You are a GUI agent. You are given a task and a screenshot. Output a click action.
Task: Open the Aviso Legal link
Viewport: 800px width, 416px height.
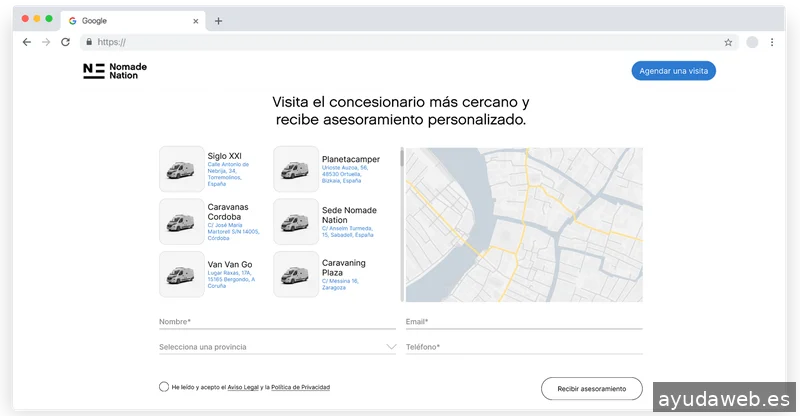click(243, 387)
